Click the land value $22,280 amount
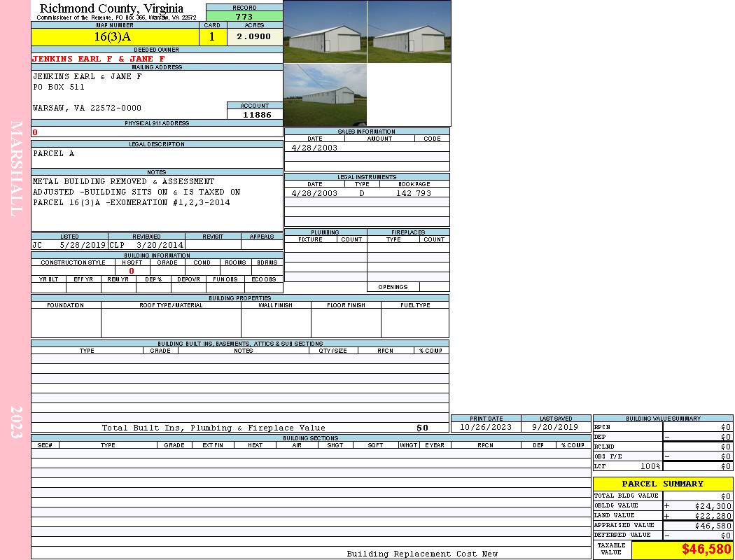Viewport: 735px width, 560px height. tap(713, 516)
